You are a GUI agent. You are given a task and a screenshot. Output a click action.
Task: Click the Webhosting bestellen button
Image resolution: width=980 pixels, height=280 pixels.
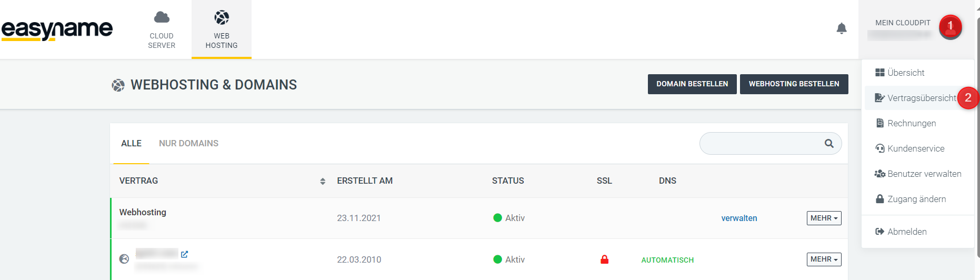pos(794,84)
